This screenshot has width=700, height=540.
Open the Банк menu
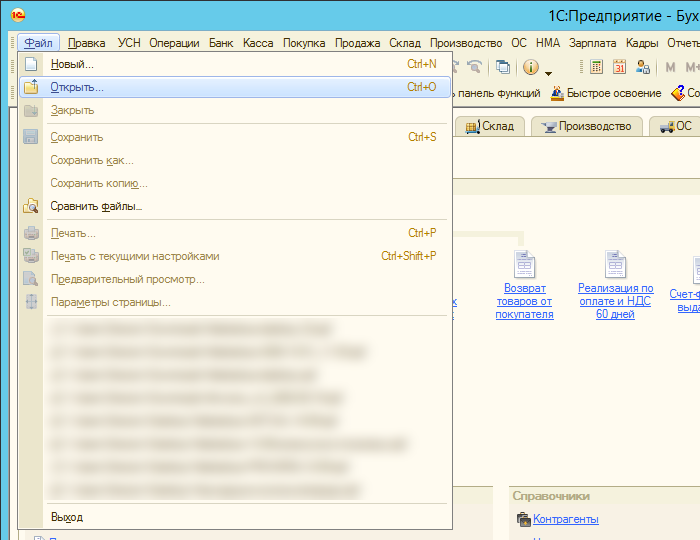[x=221, y=43]
